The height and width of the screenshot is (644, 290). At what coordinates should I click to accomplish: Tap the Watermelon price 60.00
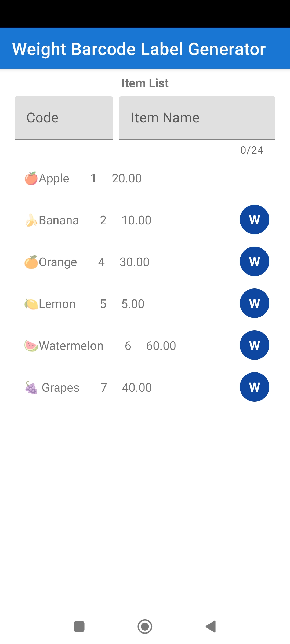click(161, 346)
